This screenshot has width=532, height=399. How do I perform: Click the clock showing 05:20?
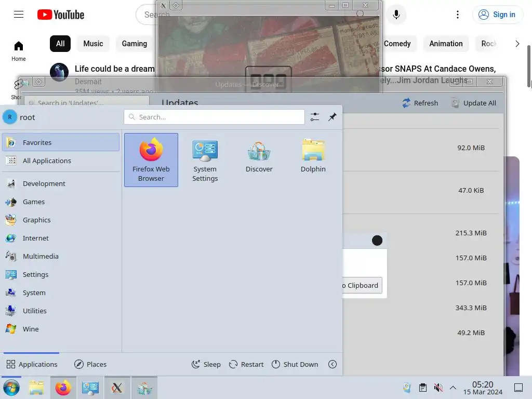(483, 388)
